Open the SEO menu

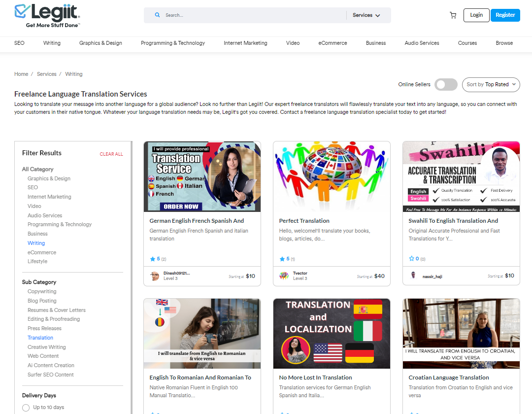19,43
